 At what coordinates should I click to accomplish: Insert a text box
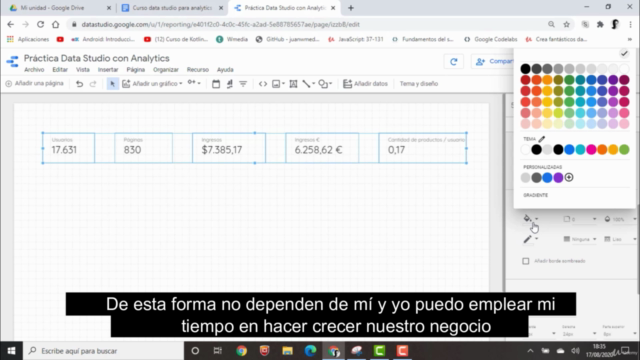pos(293,84)
